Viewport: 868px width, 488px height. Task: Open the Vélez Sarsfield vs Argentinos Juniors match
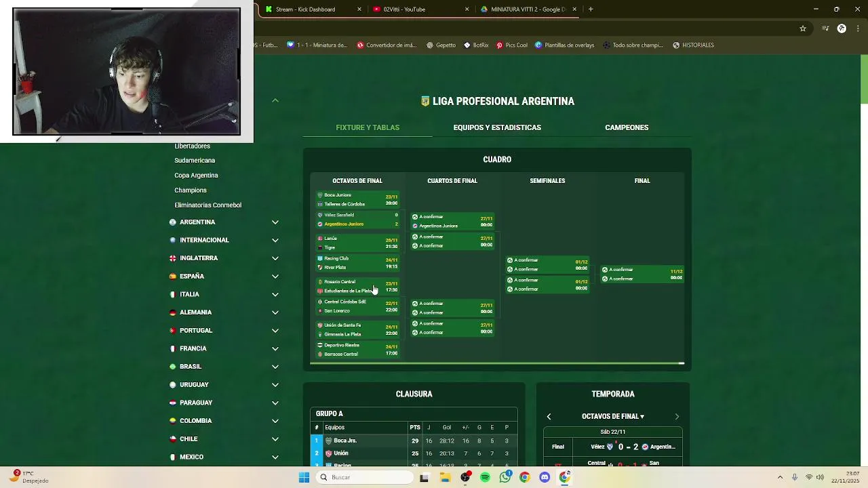[357, 220]
